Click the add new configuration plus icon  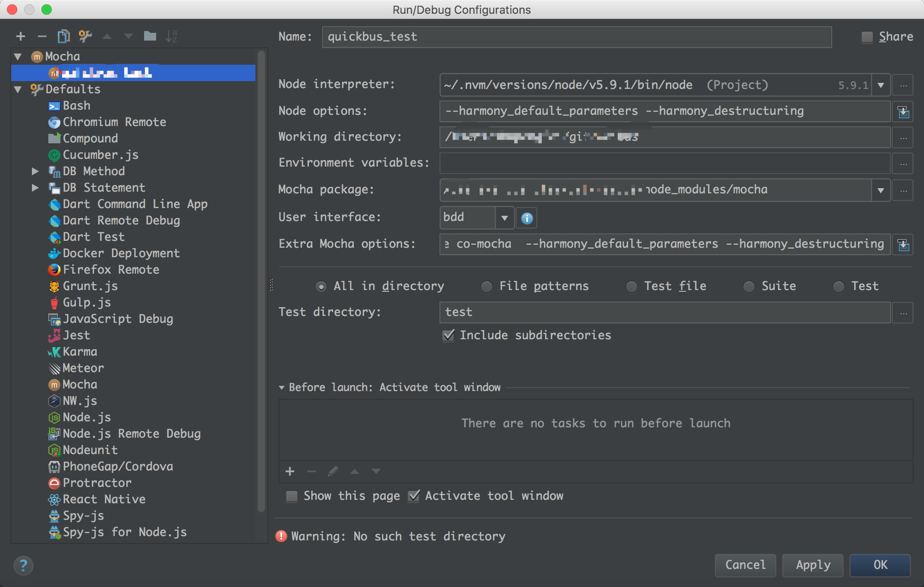[20, 36]
